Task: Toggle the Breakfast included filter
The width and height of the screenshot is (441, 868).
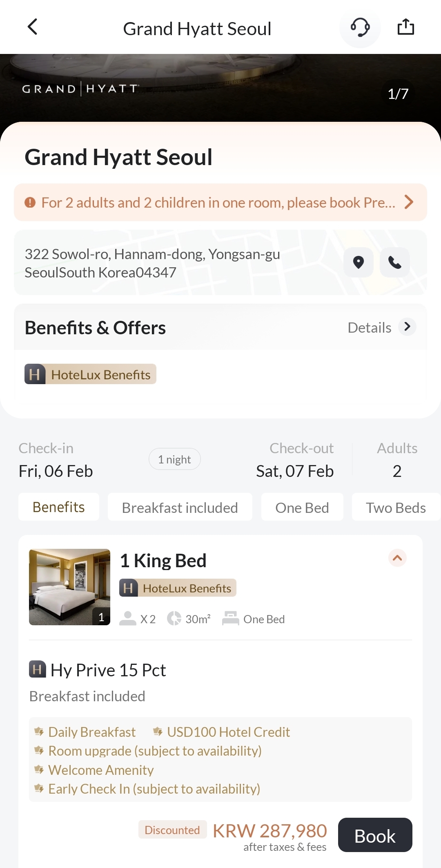Action: (180, 507)
